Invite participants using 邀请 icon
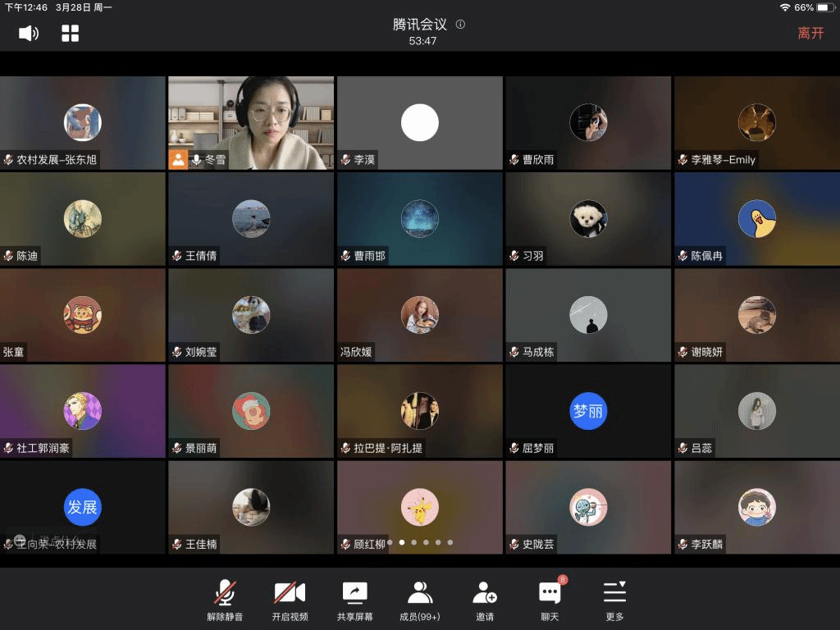 click(485, 600)
